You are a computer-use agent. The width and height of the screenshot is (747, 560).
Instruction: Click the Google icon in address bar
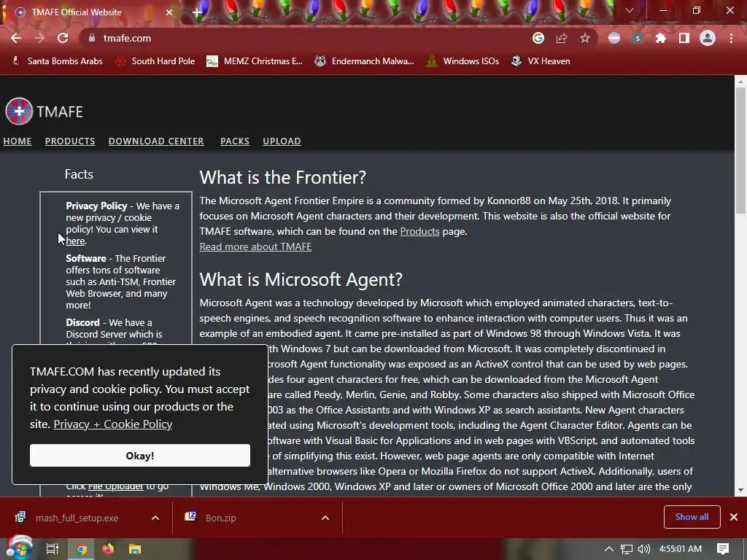tap(538, 38)
